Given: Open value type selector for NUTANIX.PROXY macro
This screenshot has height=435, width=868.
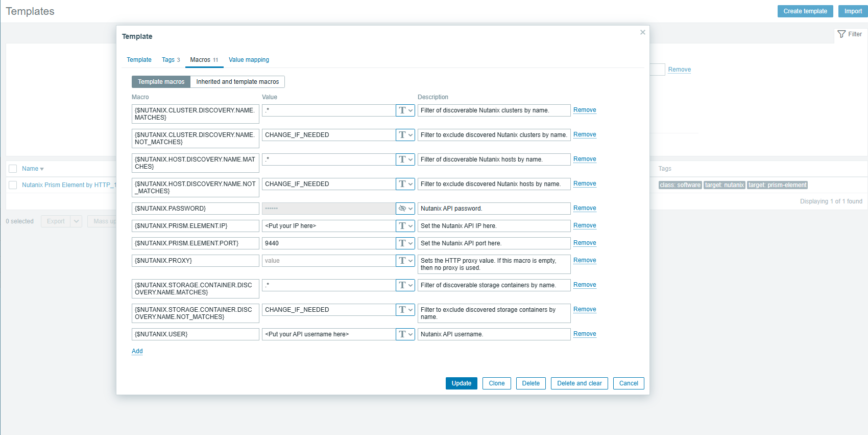Looking at the screenshot, I should 405,261.
